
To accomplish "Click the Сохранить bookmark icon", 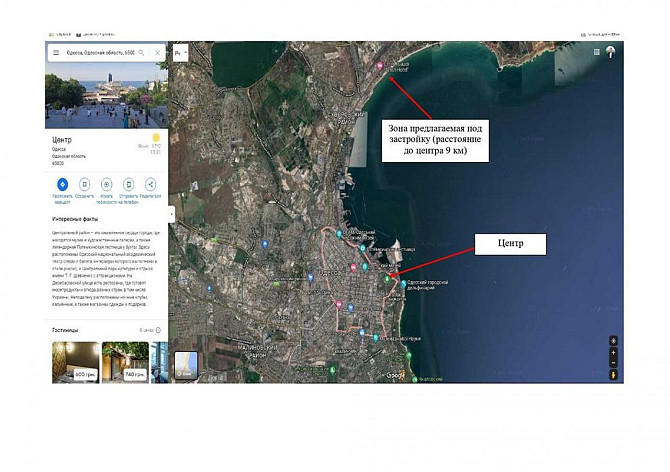I will coord(84,185).
